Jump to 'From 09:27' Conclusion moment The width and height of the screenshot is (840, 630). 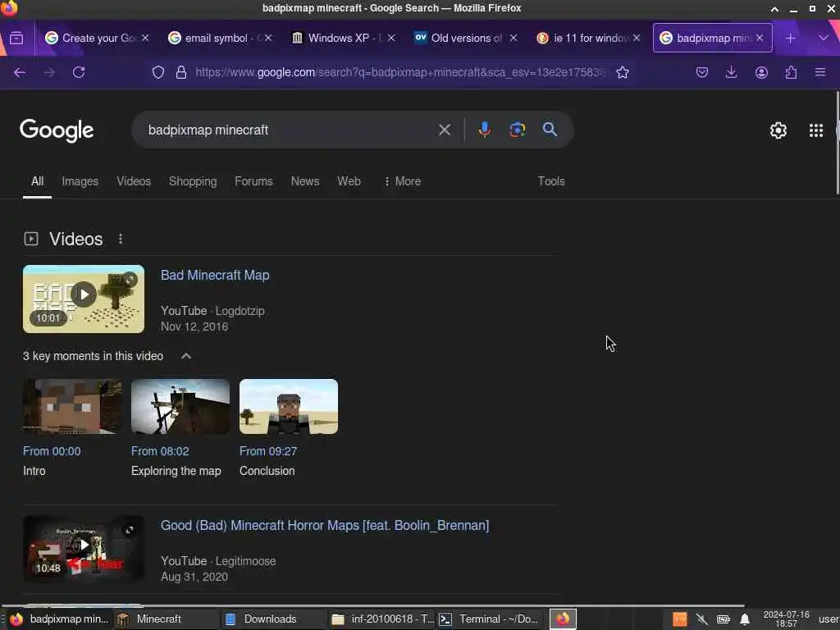pyautogui.click(x=268, y=452)
